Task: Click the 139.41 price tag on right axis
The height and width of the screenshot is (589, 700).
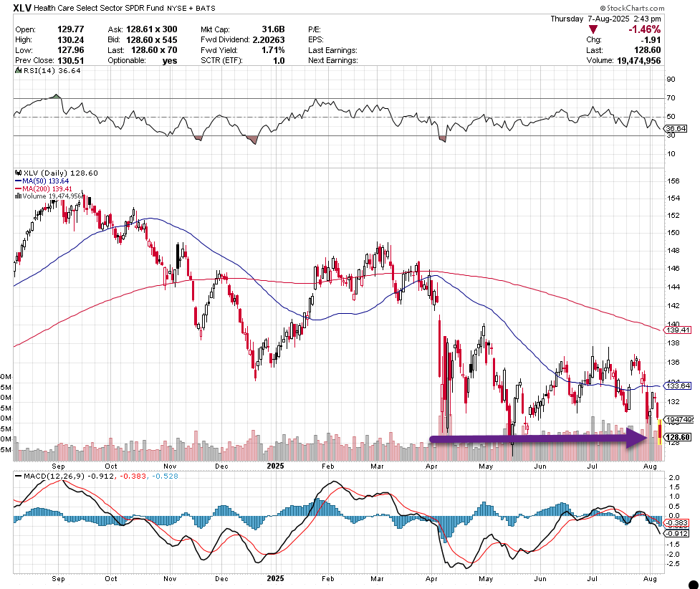Action: click(x=678, y=330)
